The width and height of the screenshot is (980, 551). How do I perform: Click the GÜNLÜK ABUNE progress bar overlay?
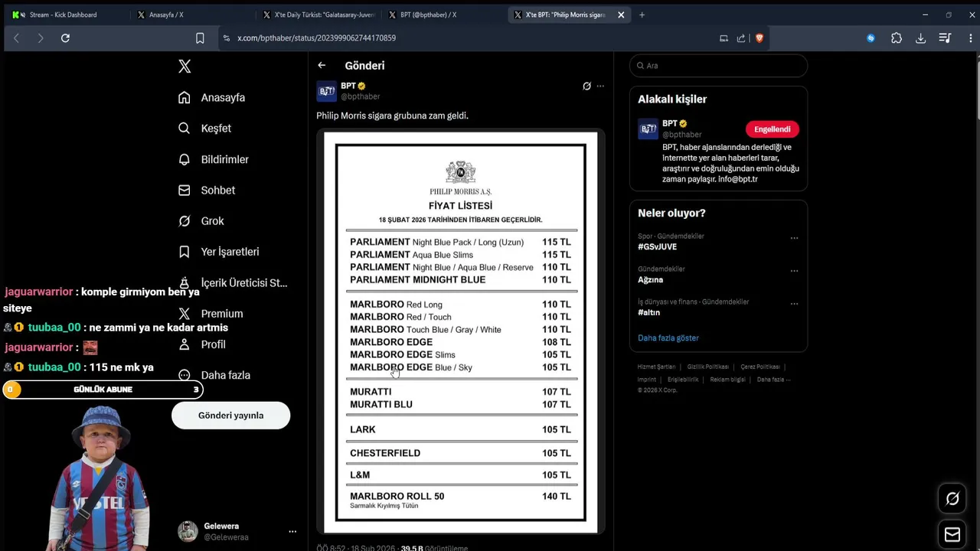(x=103, y=390)
